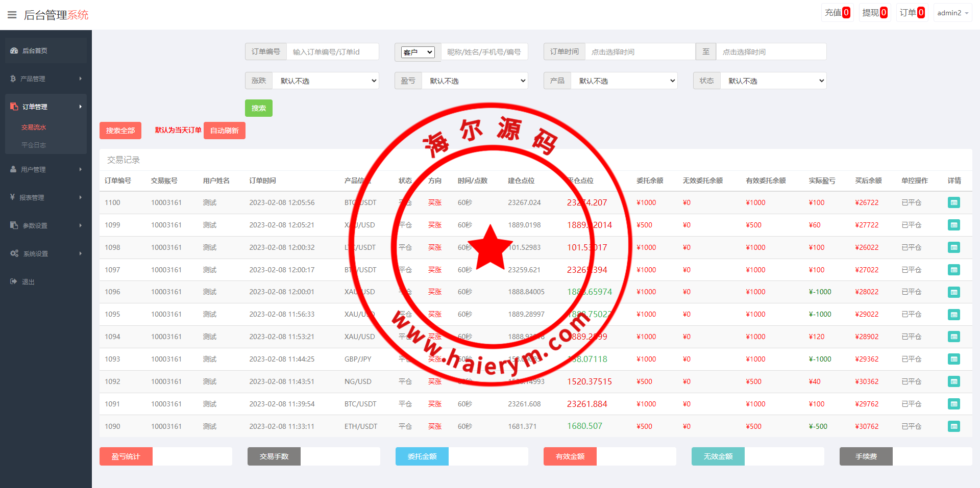Expand the 报表管理 sidebar menu
Viewport: 980px width, 488px height.
point(46,197)
